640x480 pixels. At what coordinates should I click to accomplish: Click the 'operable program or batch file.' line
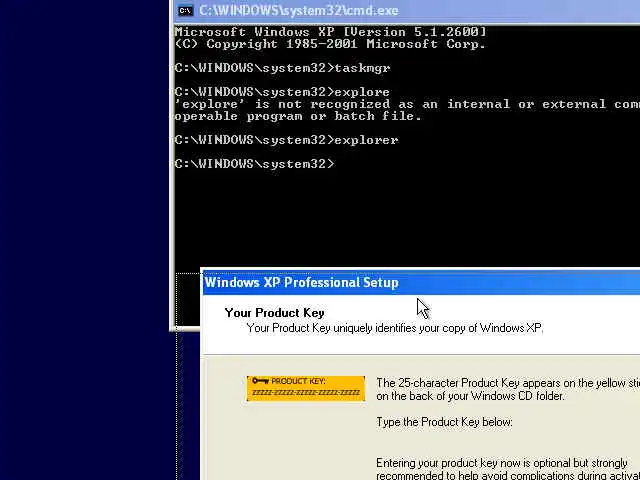pyautogui.click(x=298, y=116)
